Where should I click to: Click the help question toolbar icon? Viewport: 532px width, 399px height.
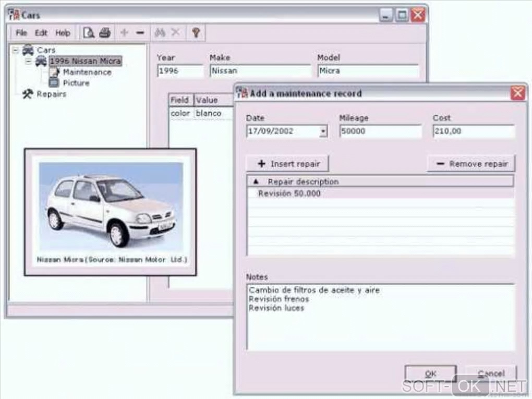pos(196,33)
